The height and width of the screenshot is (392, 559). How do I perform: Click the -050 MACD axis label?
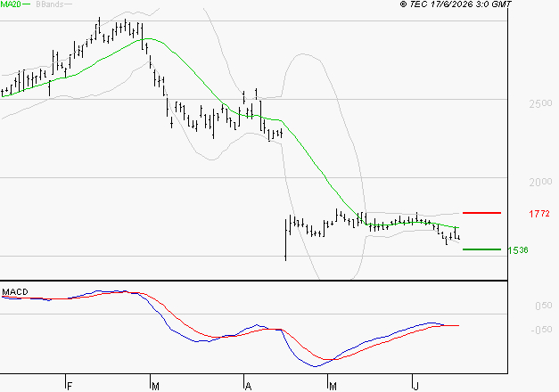click(x=541, y=330)
